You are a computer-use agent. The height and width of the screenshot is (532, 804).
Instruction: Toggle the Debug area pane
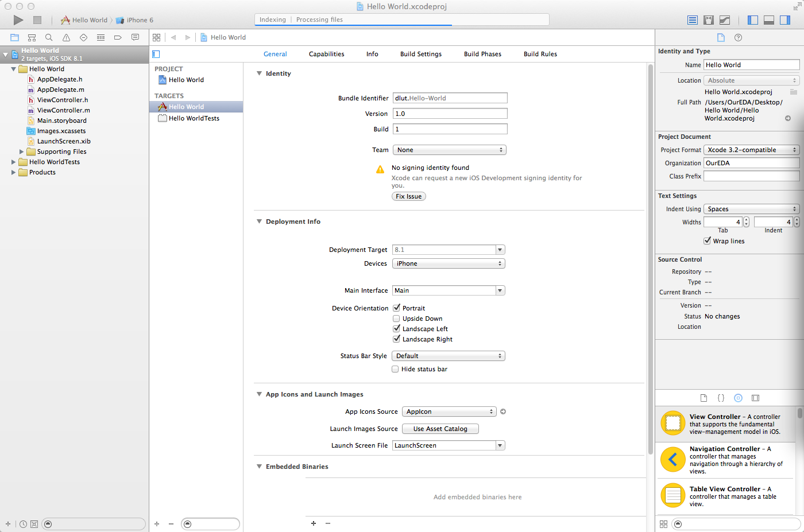tap(769, 20)
